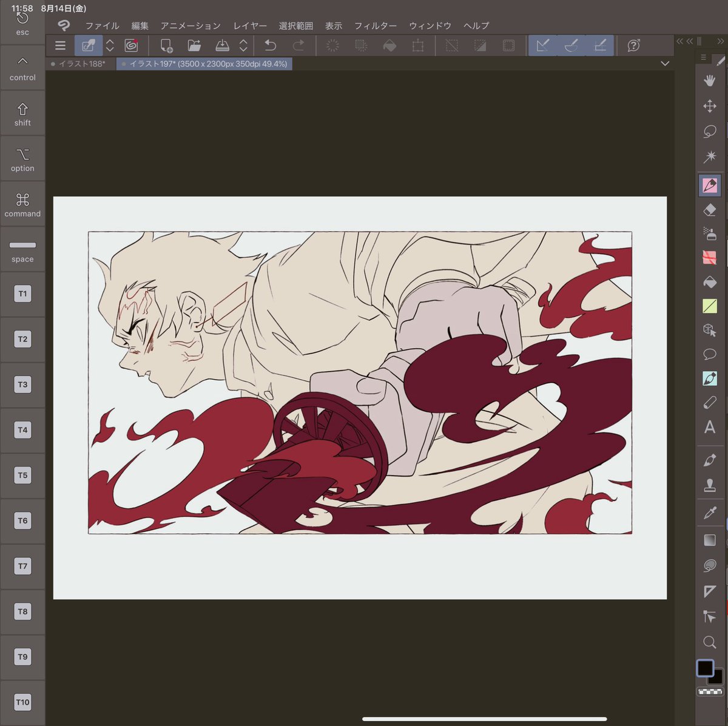The width and height of the screenshot is (728, 726).
Task: Select the pen nib tool below Text
Action: pyautogui.click(x=710, y=461)
